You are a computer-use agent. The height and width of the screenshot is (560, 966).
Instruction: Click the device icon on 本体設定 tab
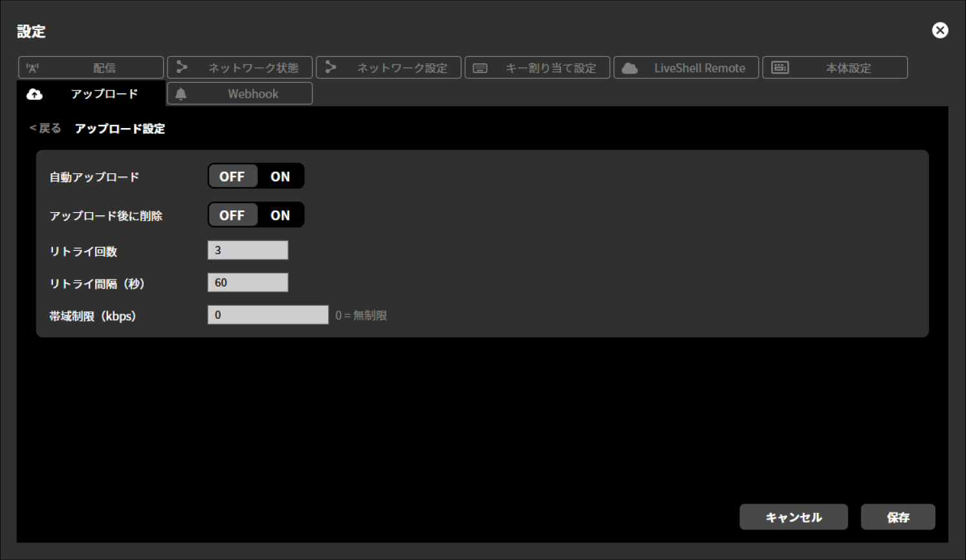780,68
